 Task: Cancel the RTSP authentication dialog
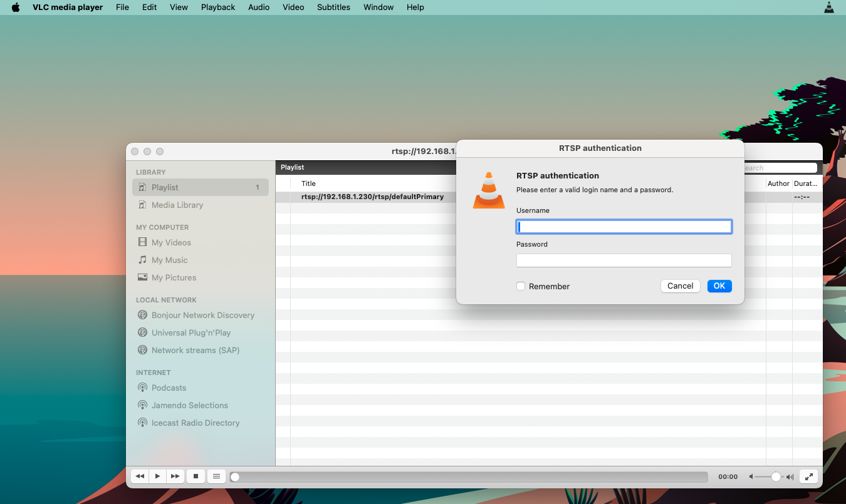[x=680, y=285]
